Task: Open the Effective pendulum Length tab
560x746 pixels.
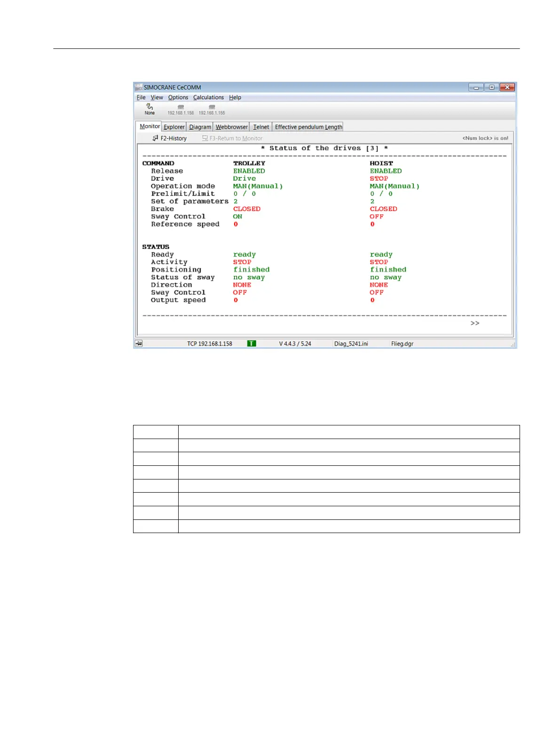Action: [x=308, y=127]
